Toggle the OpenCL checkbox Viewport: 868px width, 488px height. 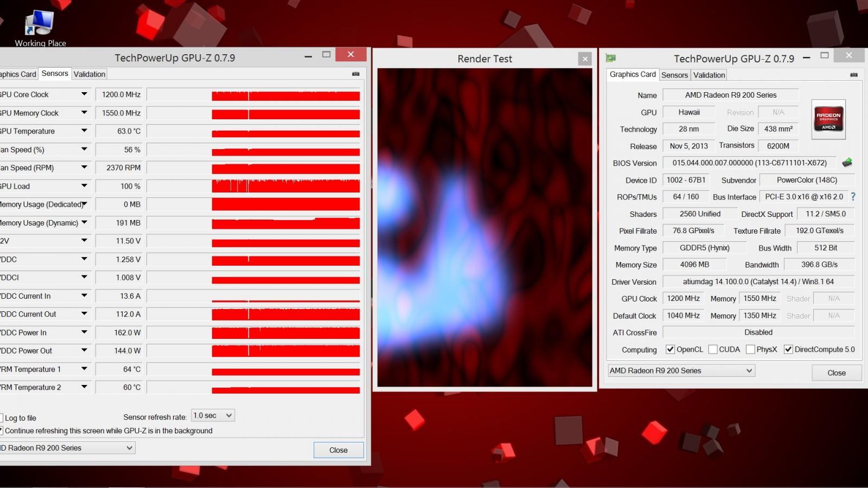pos(670,349)
